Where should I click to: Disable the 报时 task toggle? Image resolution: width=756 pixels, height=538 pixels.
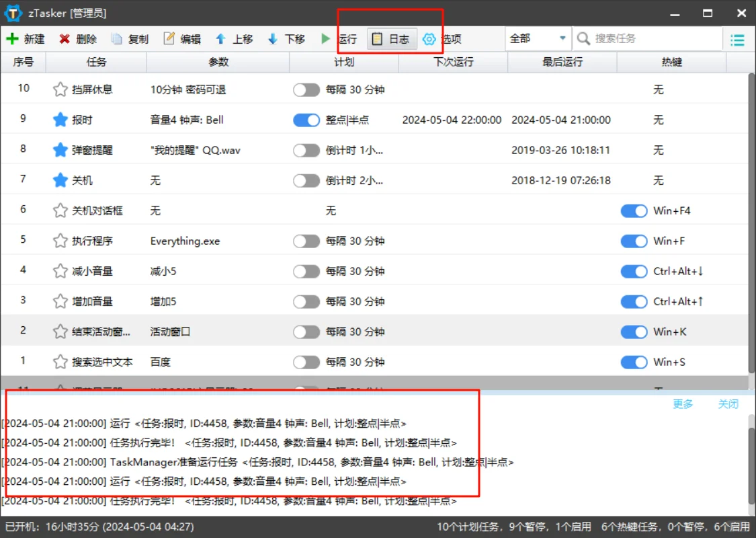[306, 120]
